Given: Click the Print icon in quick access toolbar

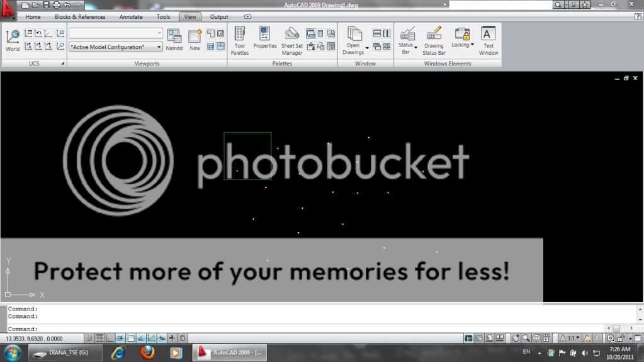Looking at the screenshot, I should 57,5.
